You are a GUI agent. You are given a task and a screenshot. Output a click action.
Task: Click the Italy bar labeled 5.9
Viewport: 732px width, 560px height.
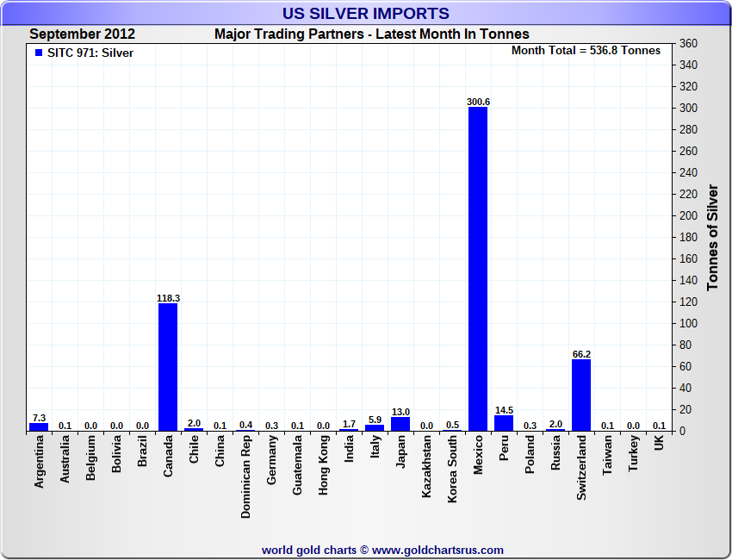375,427
